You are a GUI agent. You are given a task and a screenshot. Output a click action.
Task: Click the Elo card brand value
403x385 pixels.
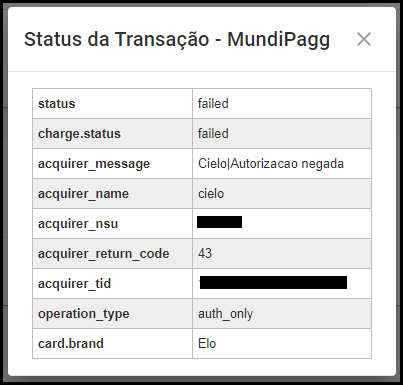(207, 344)
